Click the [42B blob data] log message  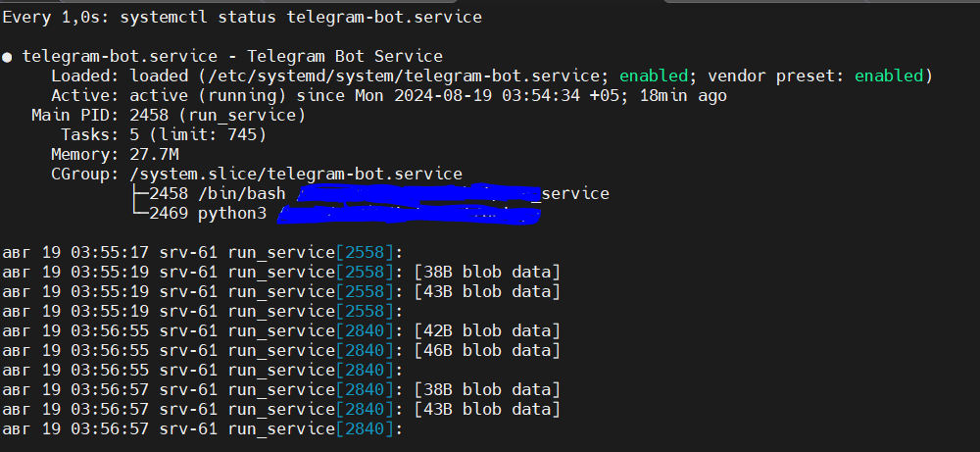[487, 331]
